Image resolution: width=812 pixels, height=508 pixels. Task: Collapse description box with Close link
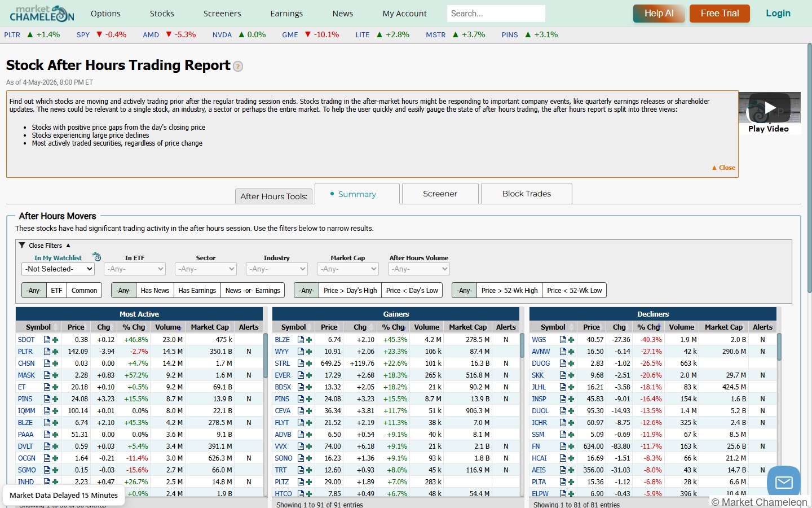point(723,168)
